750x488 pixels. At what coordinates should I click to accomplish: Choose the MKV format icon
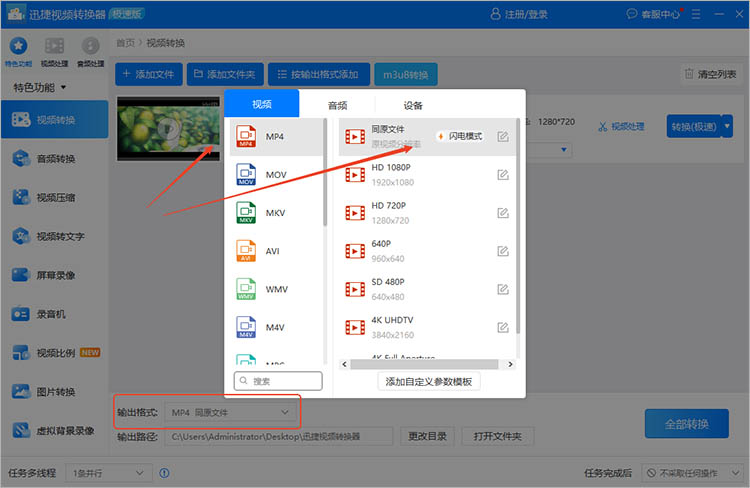pos(246,213)
